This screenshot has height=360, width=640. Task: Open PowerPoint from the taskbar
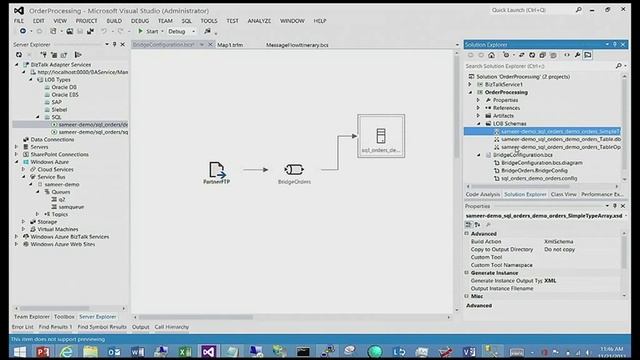(x=42, y=351)
